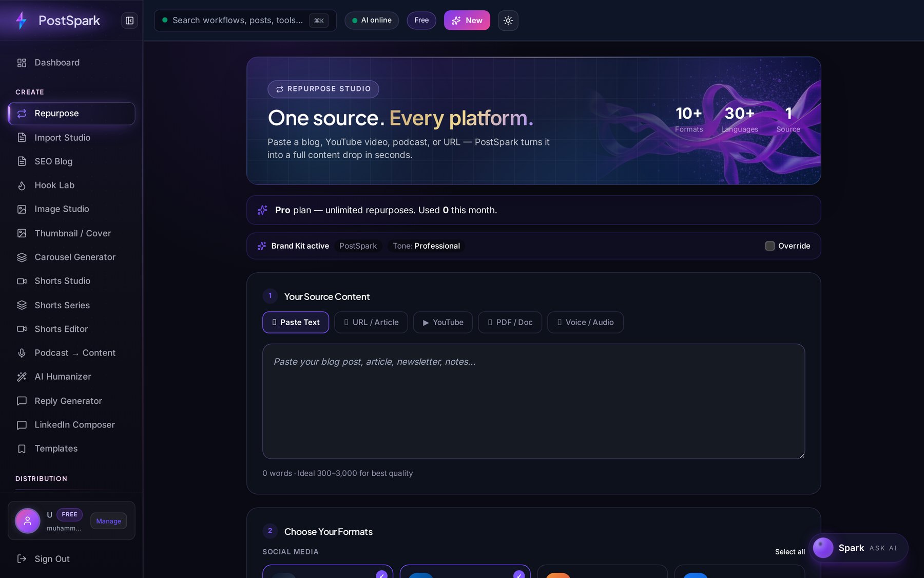Open the LinkedIn Composer page

[x=71, y=425]
